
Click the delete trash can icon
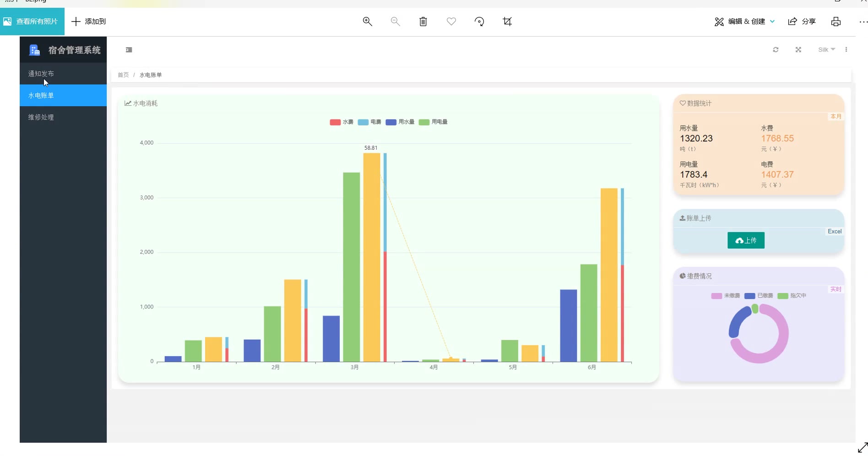423,22
